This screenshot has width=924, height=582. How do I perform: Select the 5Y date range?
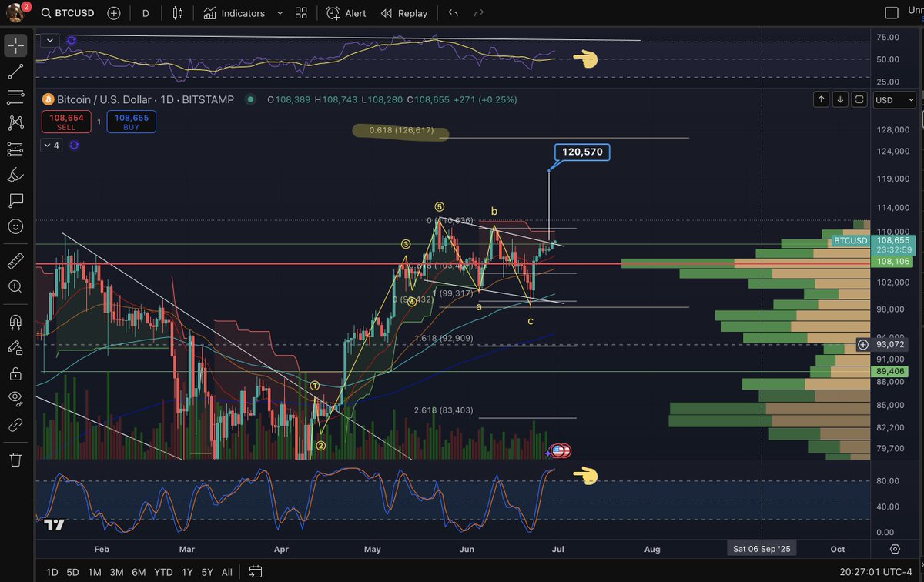coord(207,571)
